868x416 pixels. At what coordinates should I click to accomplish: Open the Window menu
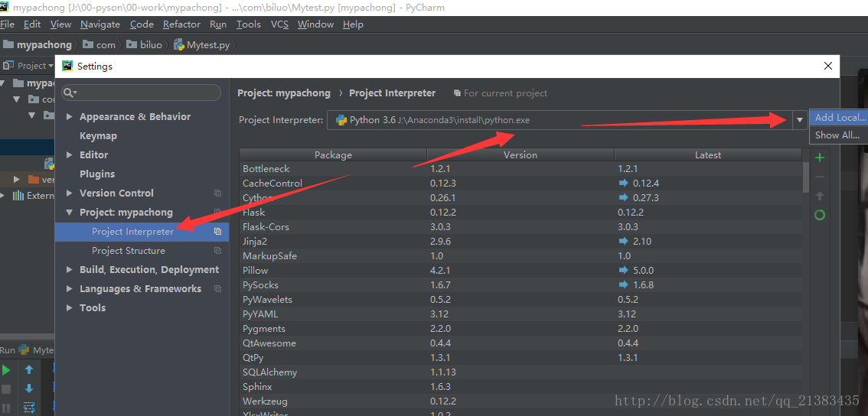[315, 24]
